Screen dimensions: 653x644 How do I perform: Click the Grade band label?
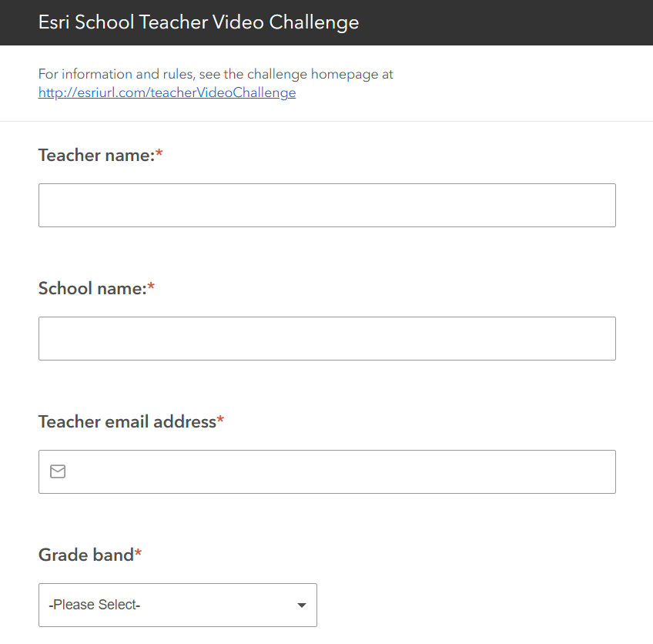pyautogui.click(x=86, y=555)
